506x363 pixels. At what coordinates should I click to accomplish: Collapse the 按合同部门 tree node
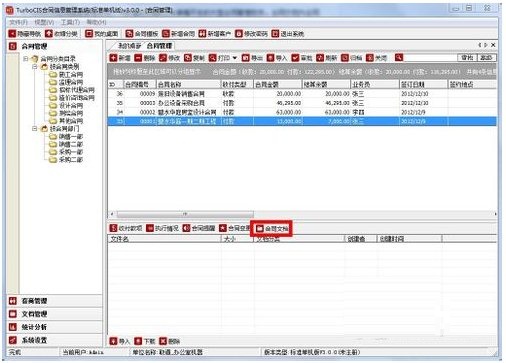pyautogui.click(x=35, y=128)
